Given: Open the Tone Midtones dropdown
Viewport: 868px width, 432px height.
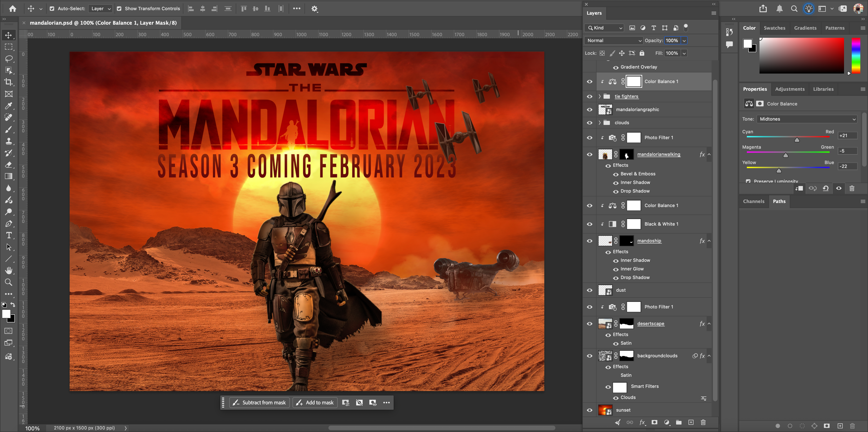Looking at the screenshot, I should coord(807,119).
